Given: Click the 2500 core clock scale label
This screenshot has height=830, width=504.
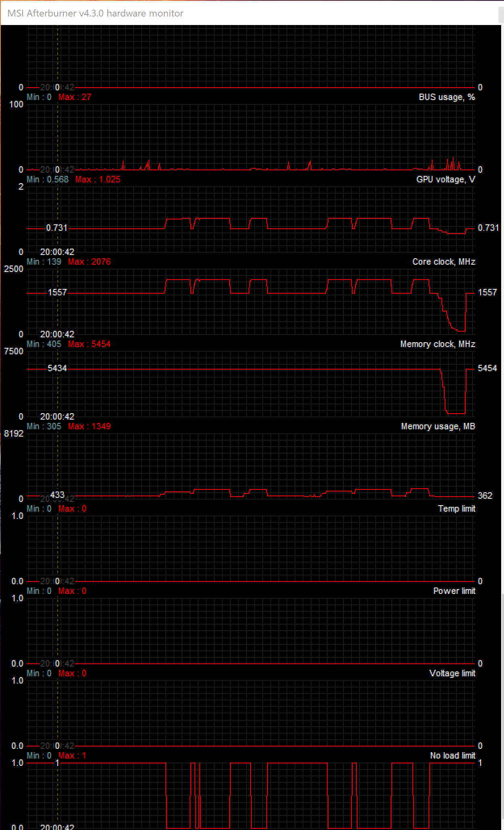Looking at the screenshot, I should 14,269.
